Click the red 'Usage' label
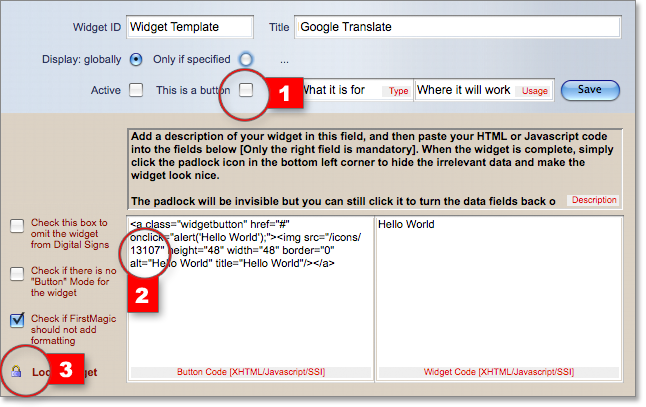 click(535, 91)
